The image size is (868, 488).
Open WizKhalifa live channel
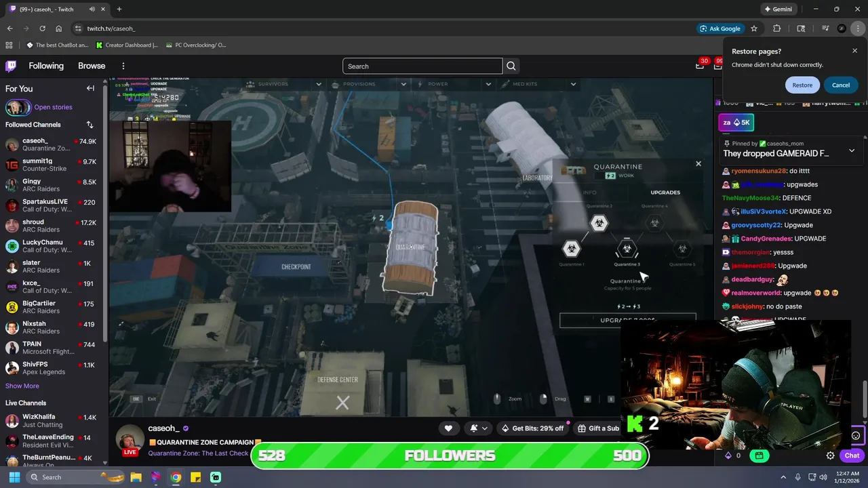click(52, 421)
